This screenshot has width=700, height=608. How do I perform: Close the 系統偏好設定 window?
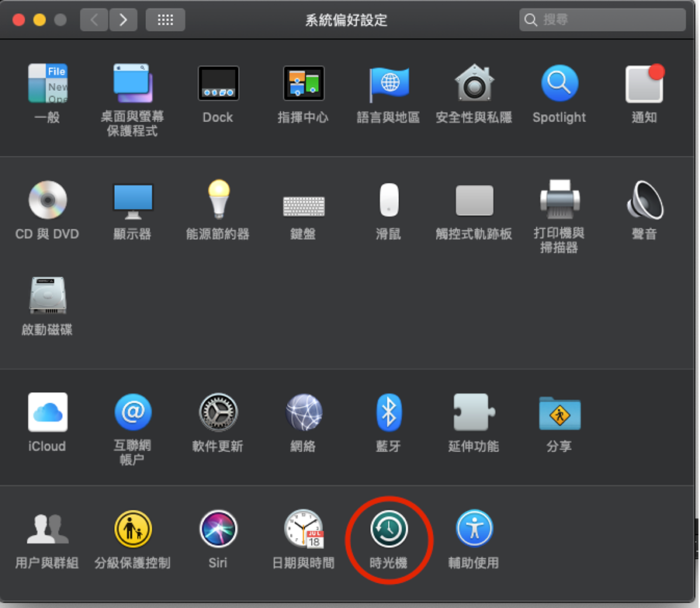(x=19, y=20)
